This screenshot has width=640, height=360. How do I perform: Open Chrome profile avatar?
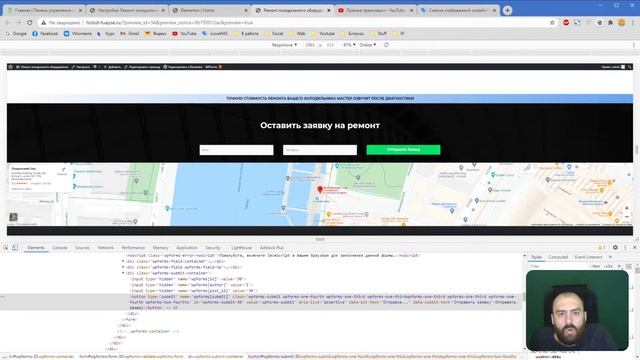click(622, 23)
